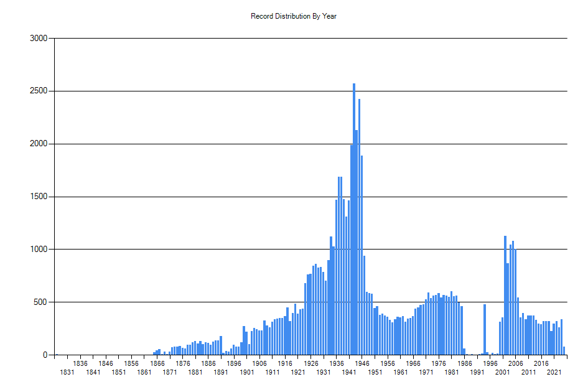
Task: Select the 1000 y-axis label
Action: tap(39, 249)
